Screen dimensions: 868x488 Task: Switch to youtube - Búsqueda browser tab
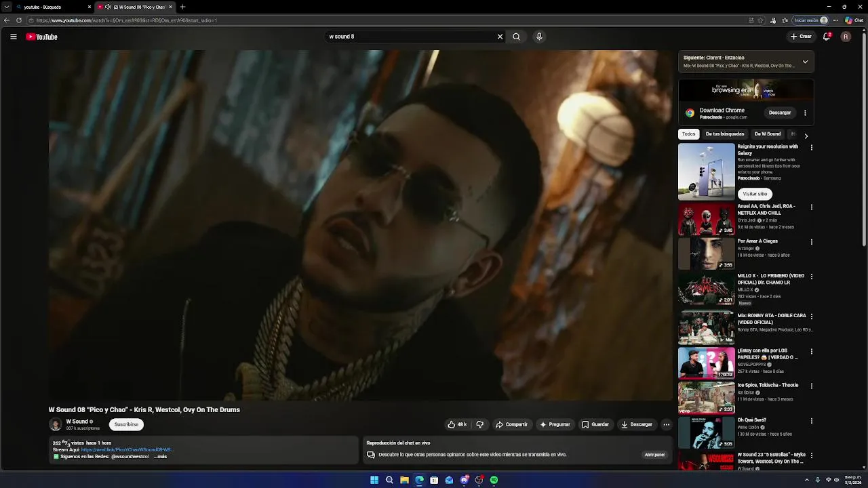coord(53,7)
